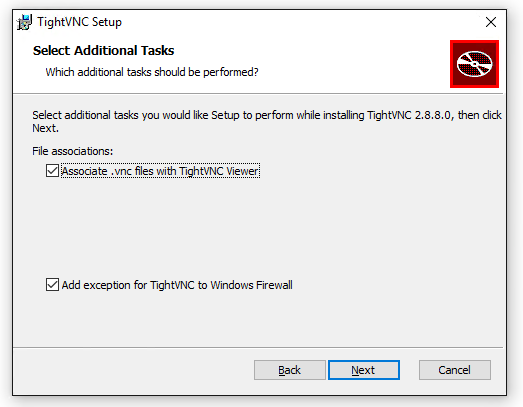Click the 'Select Additional Tasks' heading
The width and height of the screenshot is (523, 407).
(x=103, y=51)
